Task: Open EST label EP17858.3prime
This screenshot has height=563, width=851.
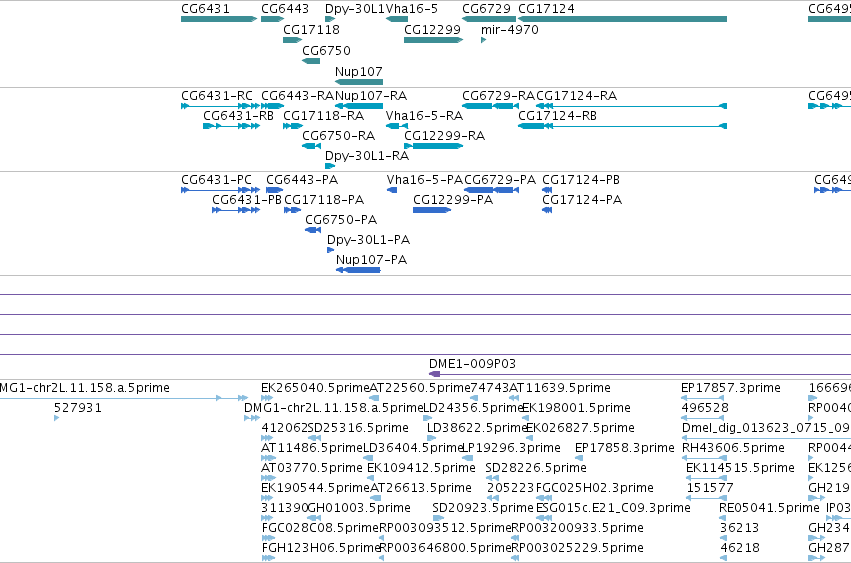Action: 625,448
